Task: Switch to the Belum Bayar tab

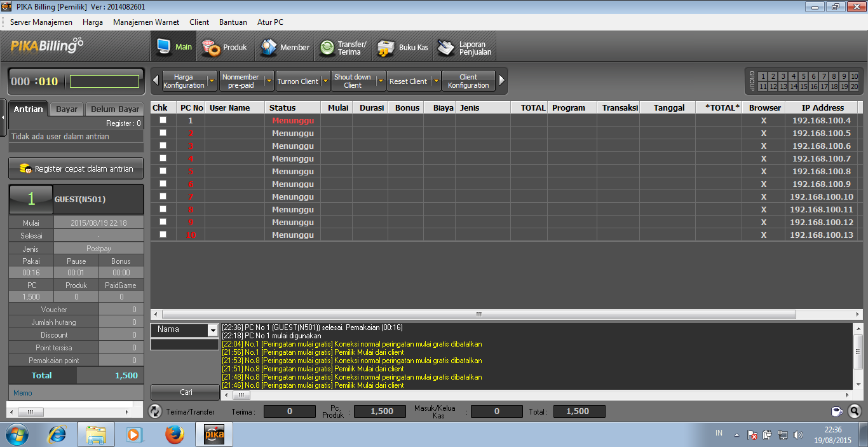Action: point(115,109)
